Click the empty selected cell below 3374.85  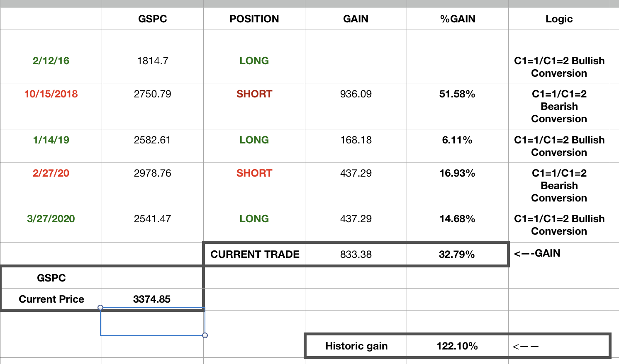153,322
